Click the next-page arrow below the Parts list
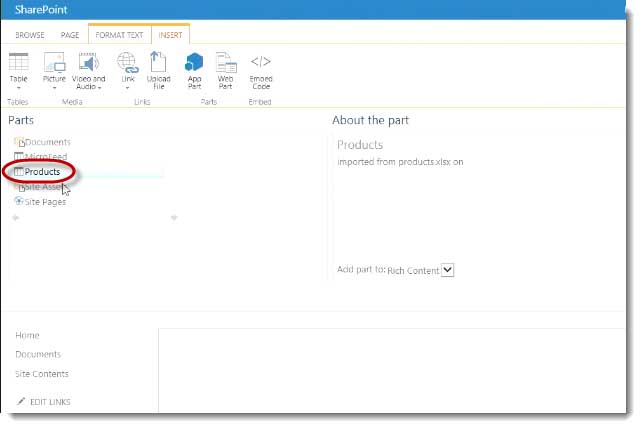 point(174,217)
